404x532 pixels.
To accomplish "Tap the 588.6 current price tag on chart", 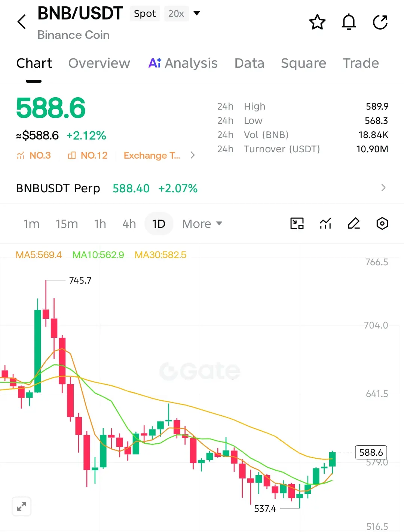I will [371, 452].
